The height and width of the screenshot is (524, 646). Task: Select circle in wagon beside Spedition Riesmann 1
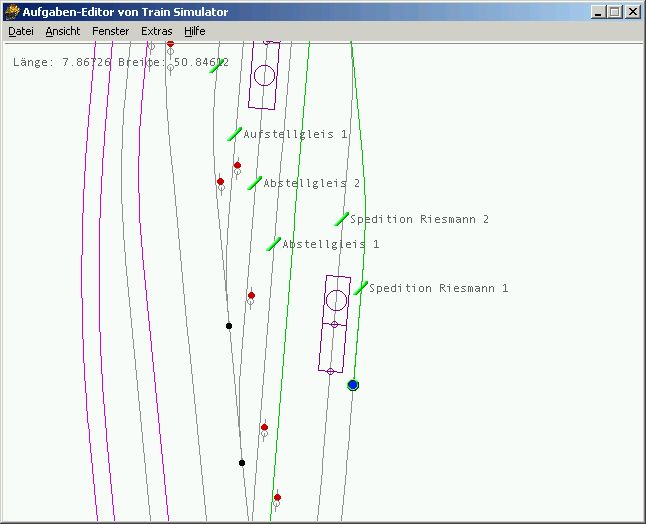click(337, 300)
